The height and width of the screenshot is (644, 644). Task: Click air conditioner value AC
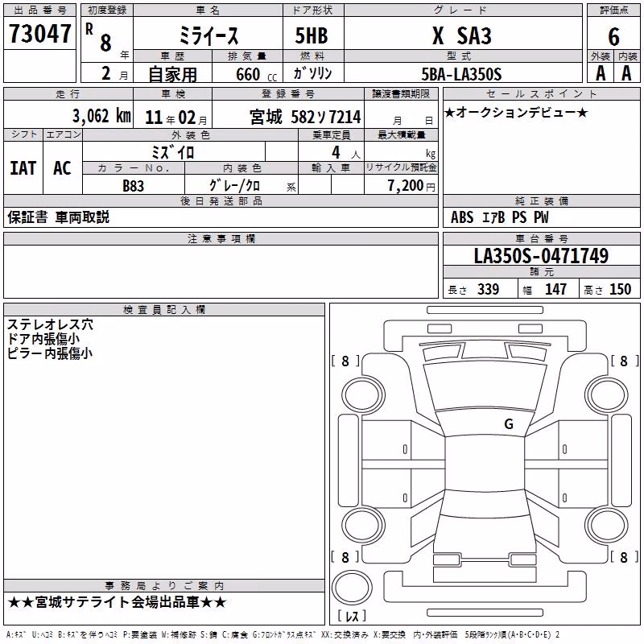point(63,168)
